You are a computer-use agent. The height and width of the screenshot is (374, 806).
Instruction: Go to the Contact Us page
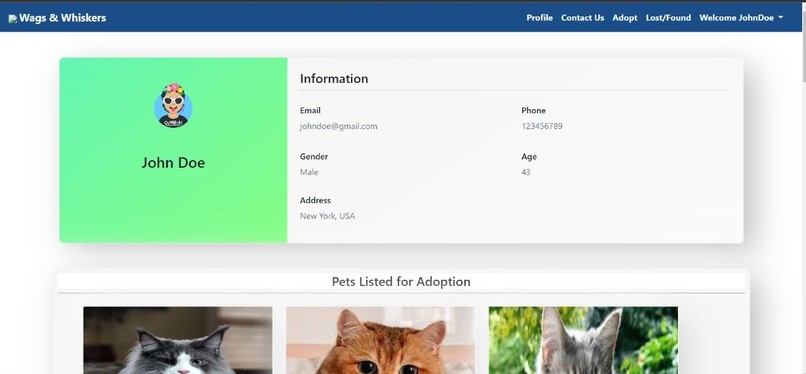582,18
